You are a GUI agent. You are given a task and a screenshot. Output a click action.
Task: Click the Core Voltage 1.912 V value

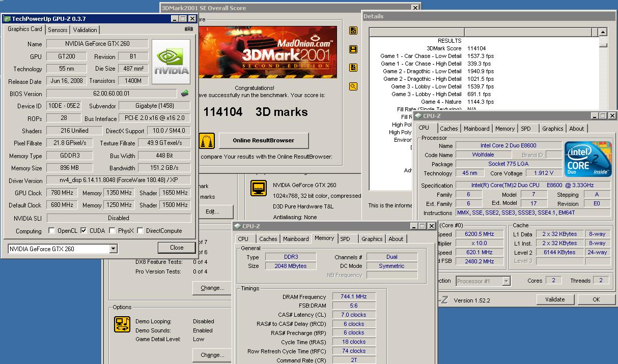click(544, 173)
